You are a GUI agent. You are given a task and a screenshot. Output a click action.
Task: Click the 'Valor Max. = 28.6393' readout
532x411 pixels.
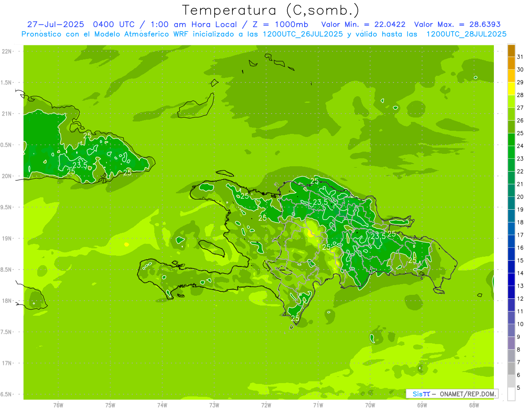tap(458, 24)
